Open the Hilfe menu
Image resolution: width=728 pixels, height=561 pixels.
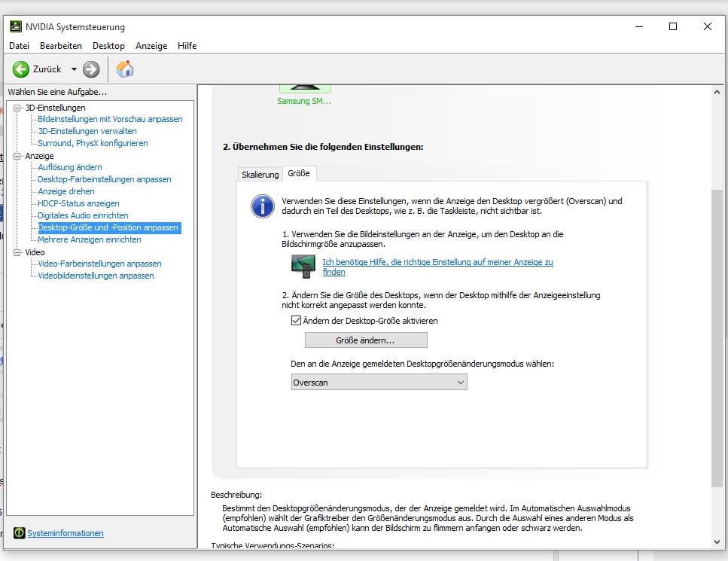187,45
